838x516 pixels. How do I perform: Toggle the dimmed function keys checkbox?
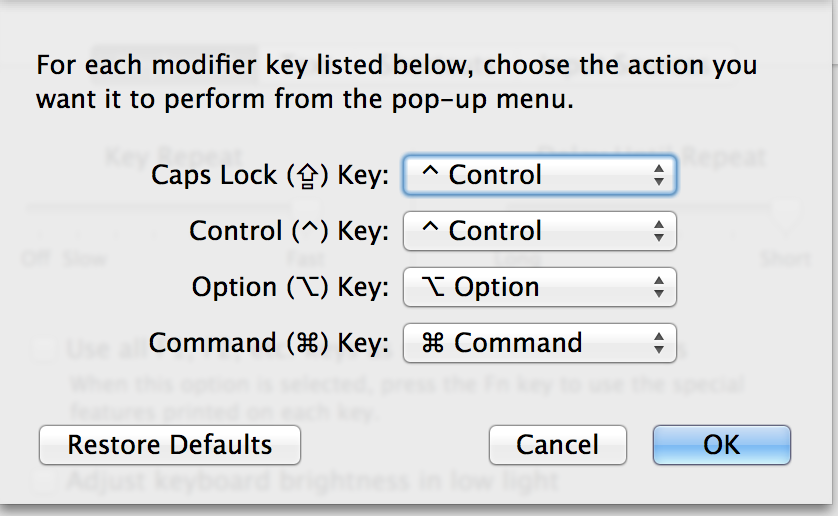43,350
